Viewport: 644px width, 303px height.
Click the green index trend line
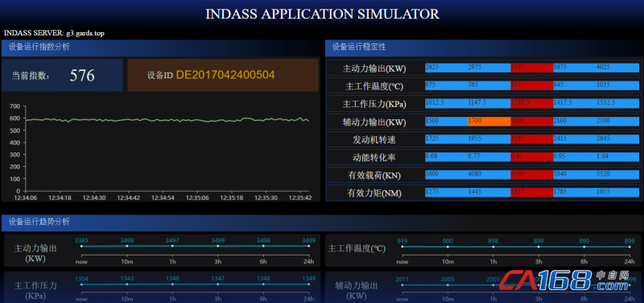pyautogui.click(x=167, y=119)
